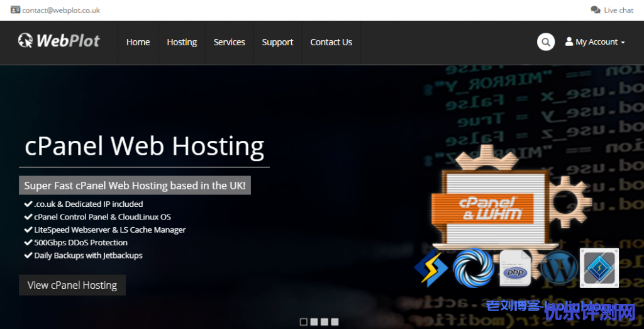This screenshot has height=329, width=644.
Task: Expand the My Account dropdown
Action: tap(595, 42)
